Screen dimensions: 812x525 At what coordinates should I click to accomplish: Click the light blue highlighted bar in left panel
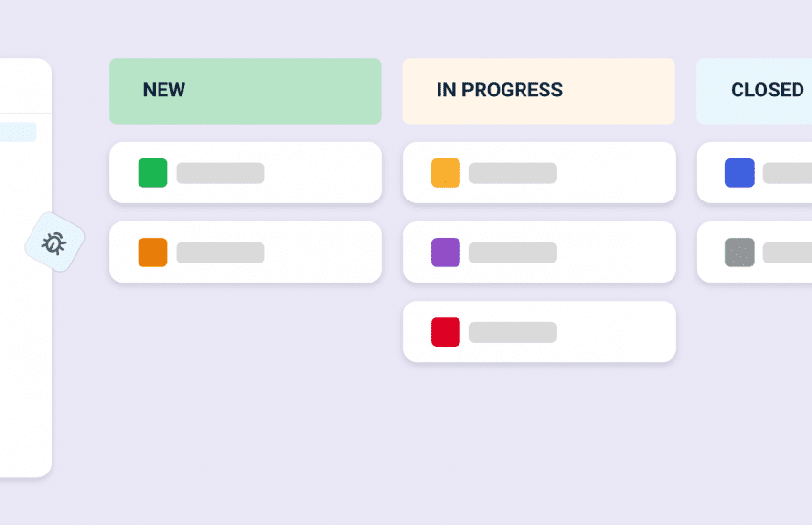pos(17,132)
